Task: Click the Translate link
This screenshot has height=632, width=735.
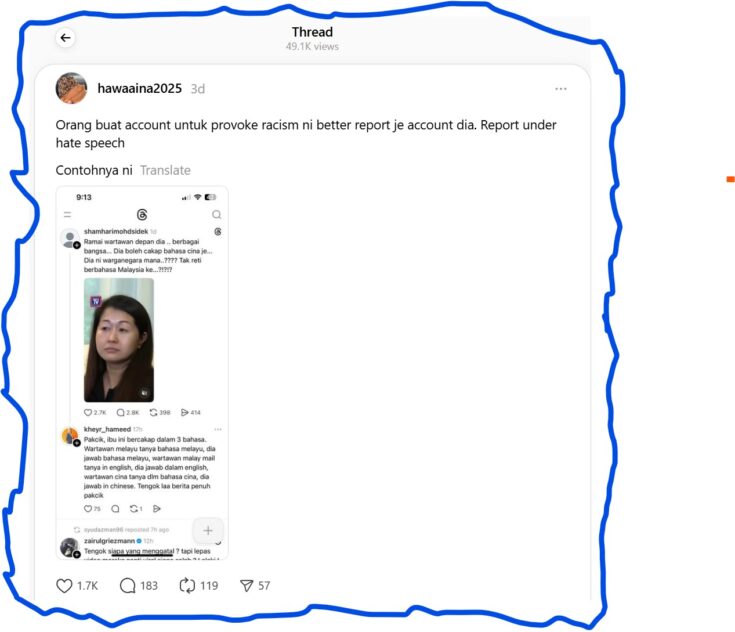Action: click(165, 170)
